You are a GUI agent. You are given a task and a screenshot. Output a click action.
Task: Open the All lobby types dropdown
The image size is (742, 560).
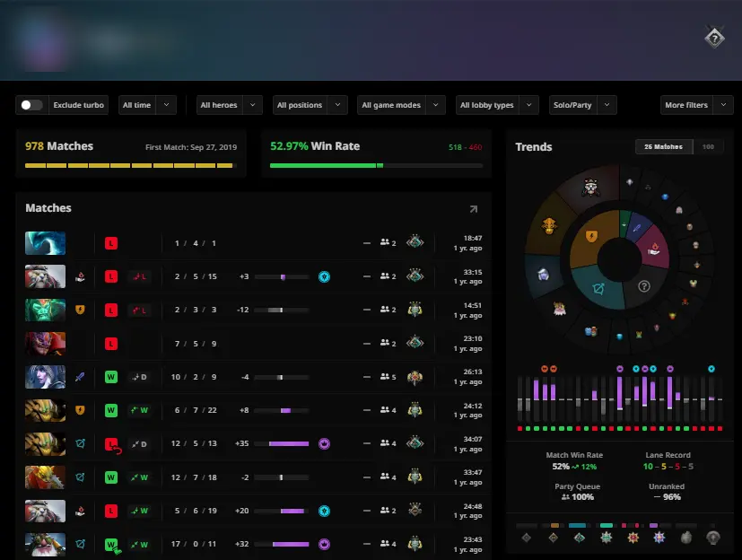(497, 105)
